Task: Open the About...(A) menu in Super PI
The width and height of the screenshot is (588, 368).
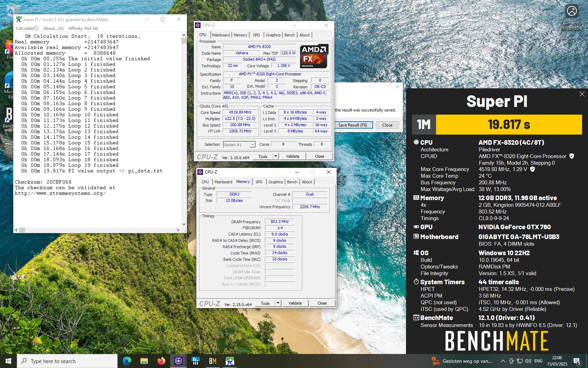Action: click(x=54, y=28)
